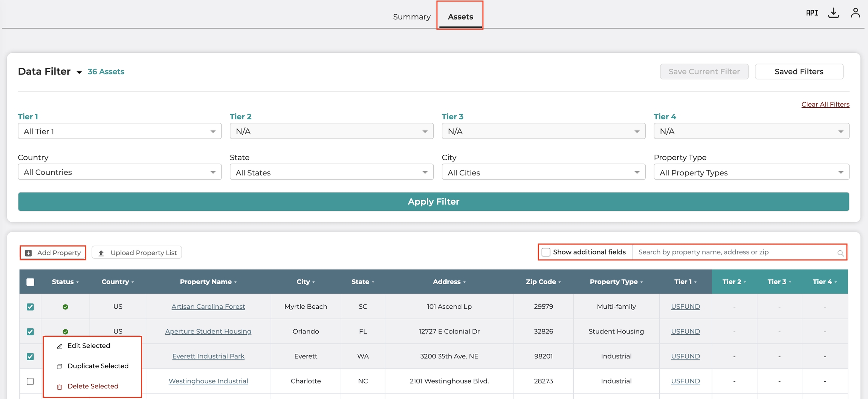868x399 pixels.
Task: Click the property search input field
Action: pos(735,252)
